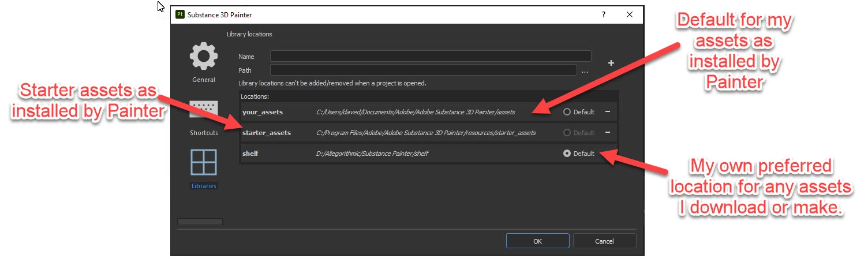Close the Substance 3D Painter dialog
Image resolution: width=868 pixels, height=280 pixels.
click(630, 14)
